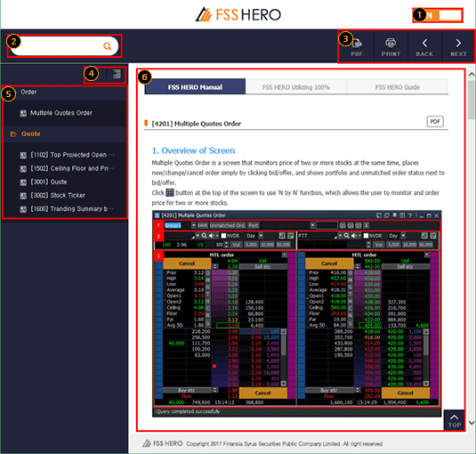
Task: Click top orange Cancel in the left pane
Action: tap(187, 263)
